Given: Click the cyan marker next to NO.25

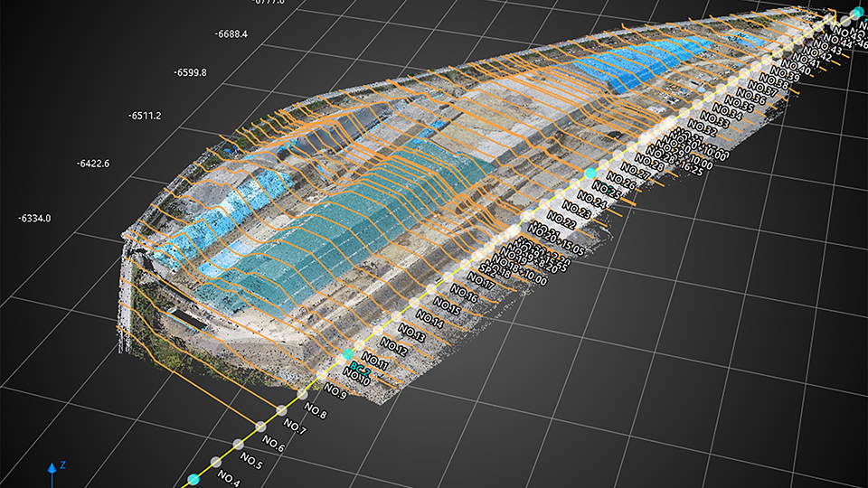Looking at the screenshot, I should click(x=590, y=173).
